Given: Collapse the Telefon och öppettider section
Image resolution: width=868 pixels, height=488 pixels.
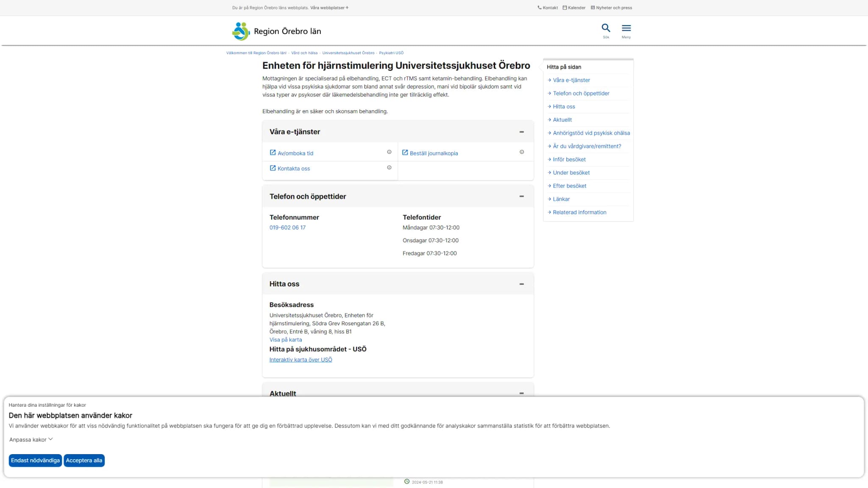Looking at the screenshot, I should 522,197.
